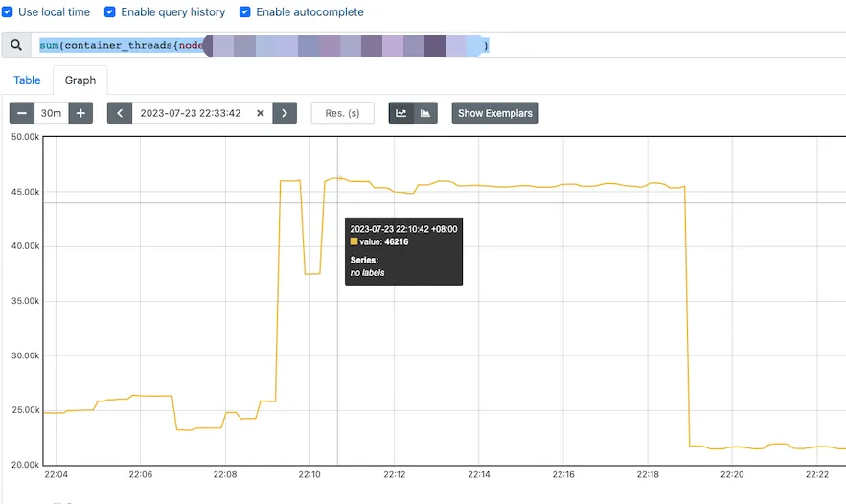Switch to unstacked line chart
Image resolution: width=846 pixels, height=504 pixels.
click(400, 113)
